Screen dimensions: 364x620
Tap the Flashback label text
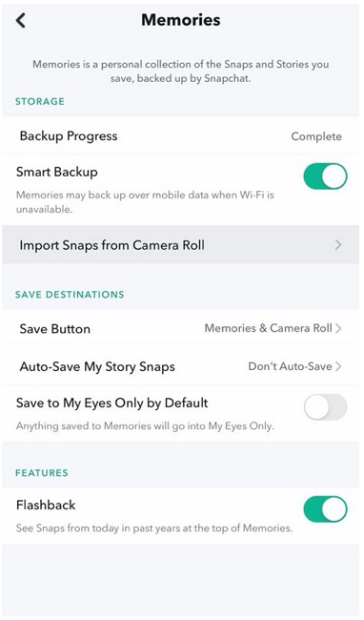pos(46,505)
